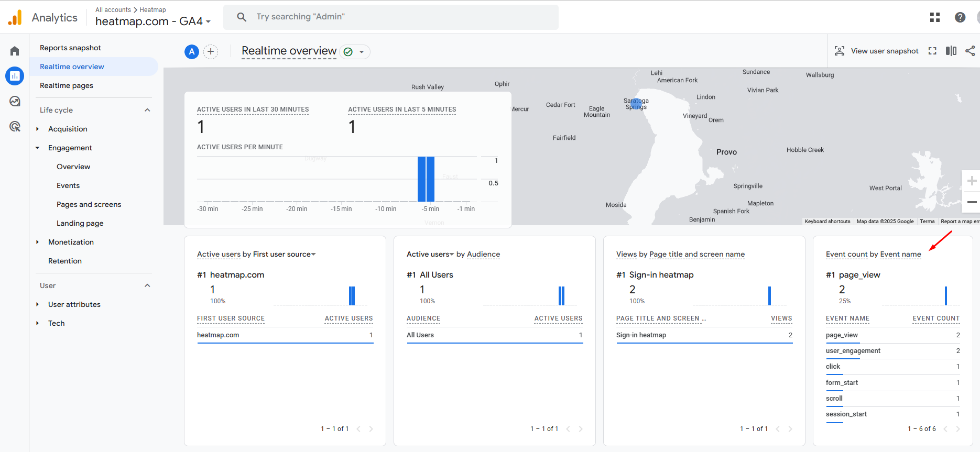
Task: Open the Landing page report link
Action: (x=80, y=223)
